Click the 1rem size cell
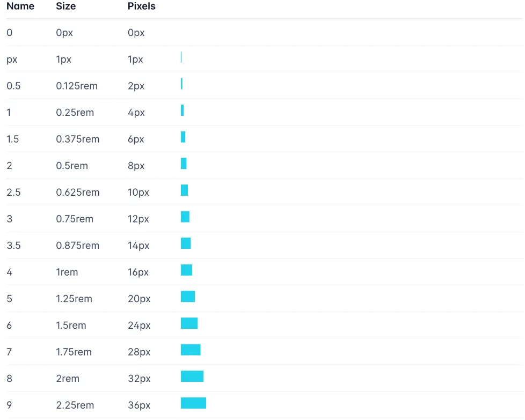Screen dimensions: 525x420 [x=67, y=272]
